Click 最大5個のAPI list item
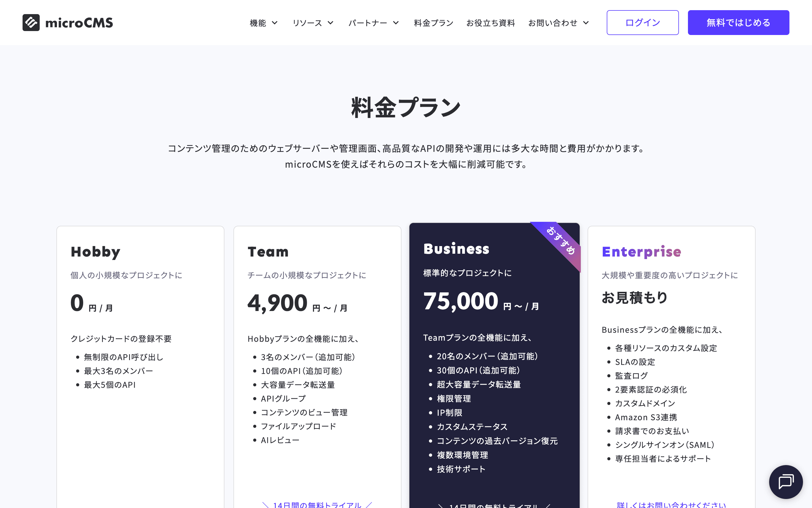This screenshot has height=508, width=812. (110, 385)
